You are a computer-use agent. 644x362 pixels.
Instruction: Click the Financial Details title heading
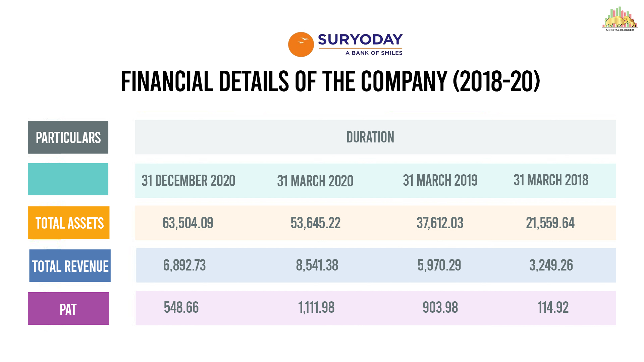(x=330, y=81)
